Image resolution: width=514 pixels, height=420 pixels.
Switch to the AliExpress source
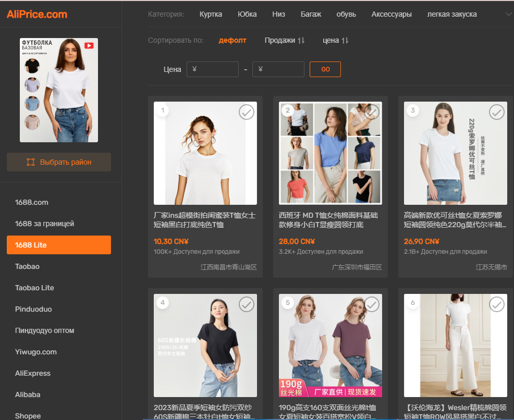click(33, 373)
